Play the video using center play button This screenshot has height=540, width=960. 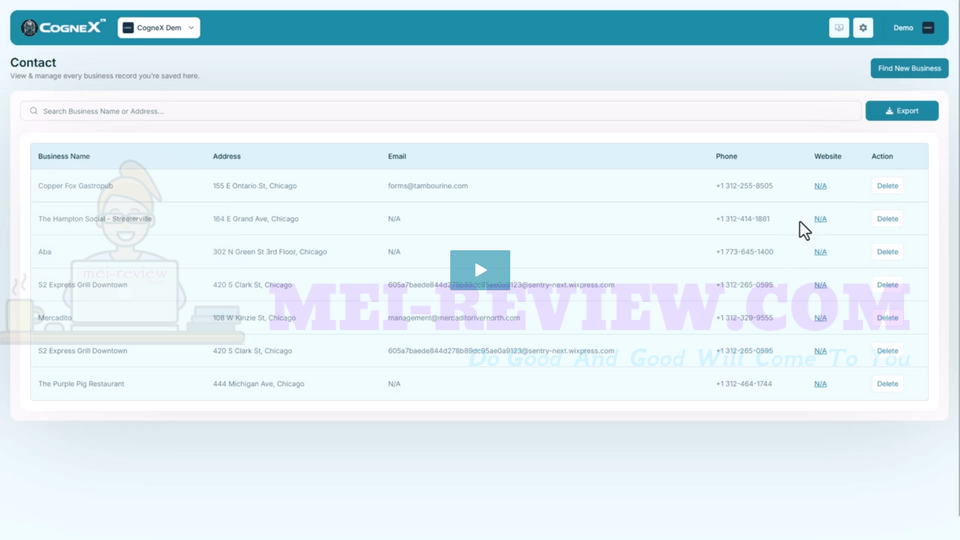click(x=480, y=270)
